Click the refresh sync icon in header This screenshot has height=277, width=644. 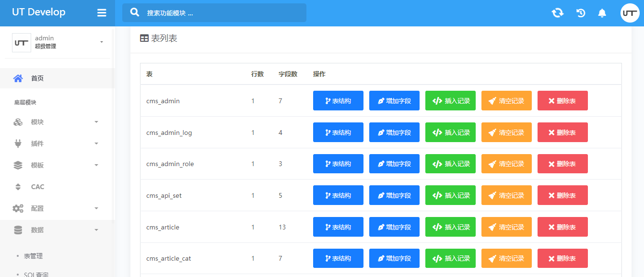(557, 13)
